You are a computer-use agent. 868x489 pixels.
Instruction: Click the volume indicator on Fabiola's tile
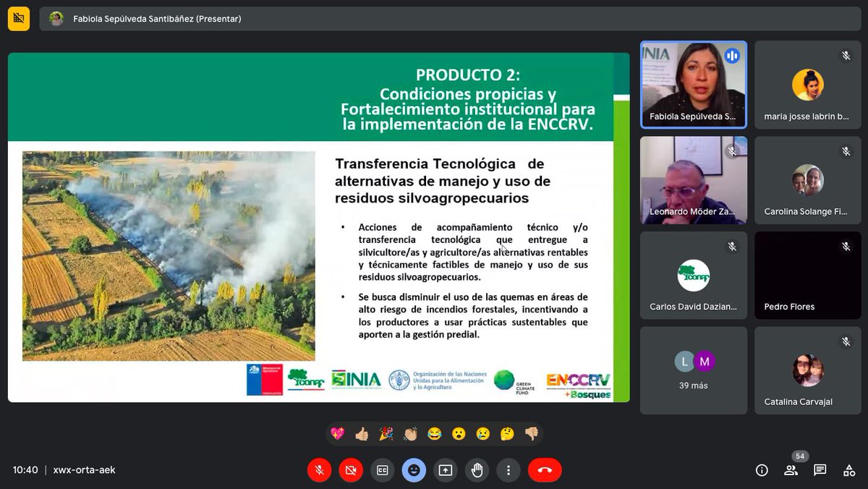click(732, 55)
